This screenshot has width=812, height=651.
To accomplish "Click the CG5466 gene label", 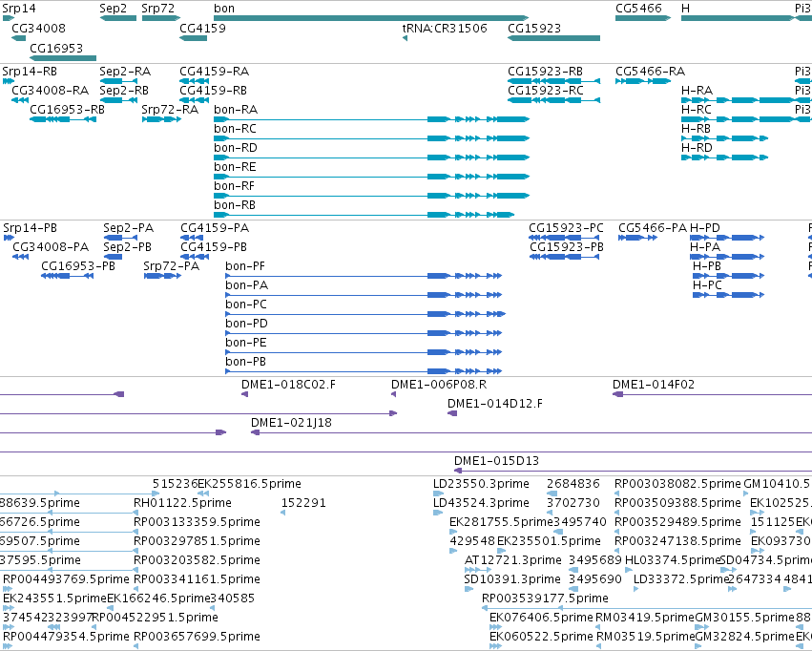I will [x=638, y=9].
